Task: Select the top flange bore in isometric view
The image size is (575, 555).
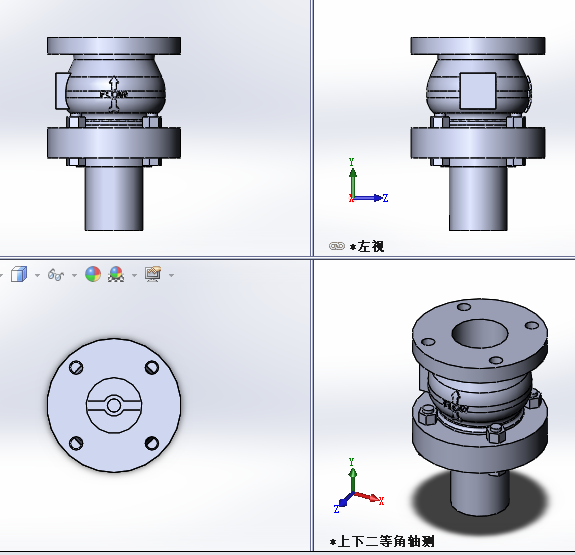Action: coord(479,333)
